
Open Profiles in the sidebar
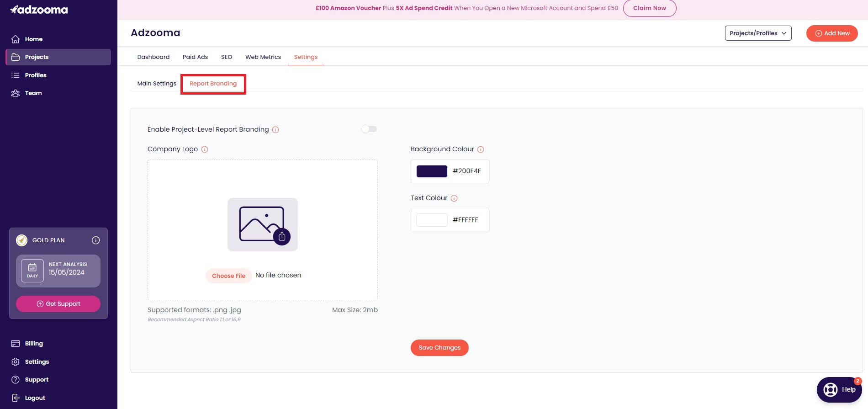click(x=36, y=75)
